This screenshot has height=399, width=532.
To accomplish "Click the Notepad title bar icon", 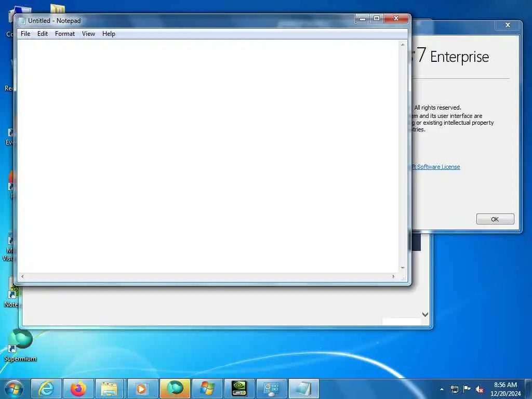I will pos(22,21).
